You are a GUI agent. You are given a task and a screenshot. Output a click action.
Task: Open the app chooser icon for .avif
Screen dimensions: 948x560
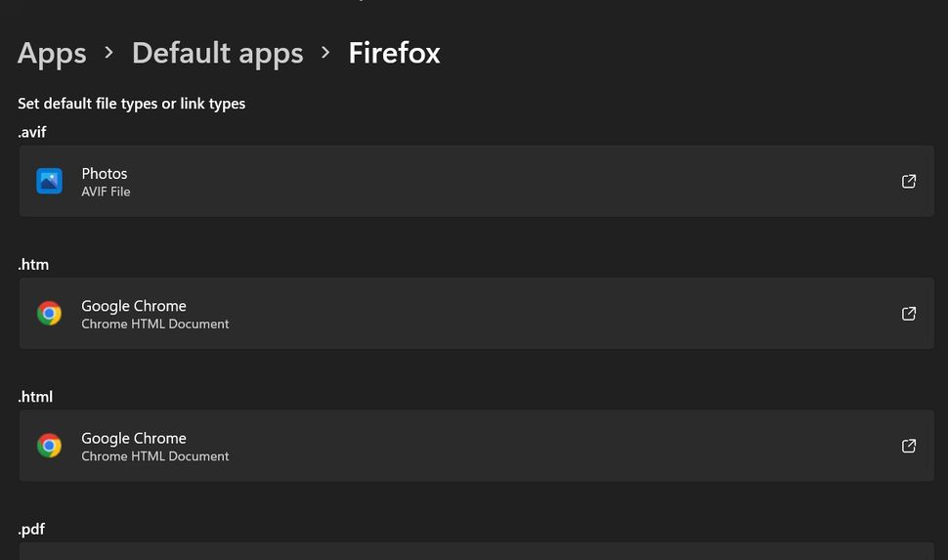[908, 181]
